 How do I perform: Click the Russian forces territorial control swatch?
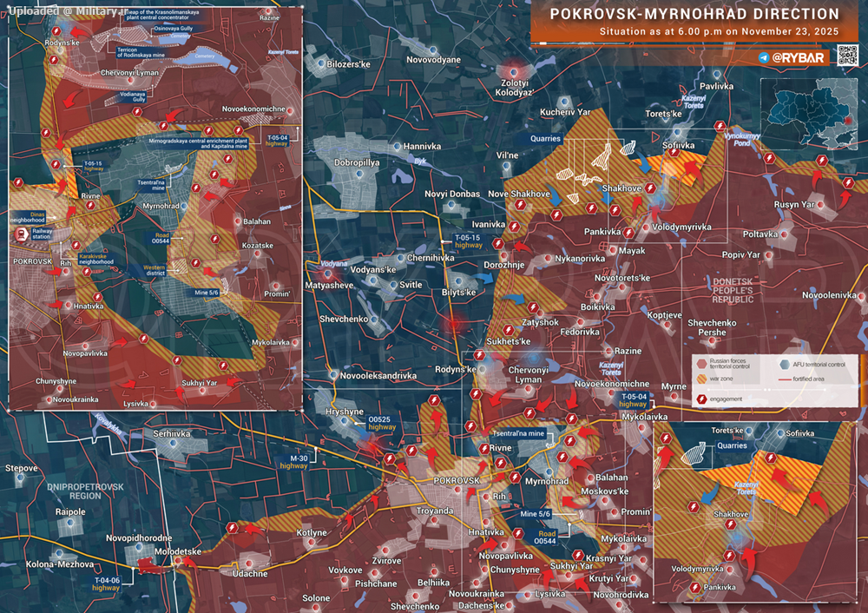[x=703, y=359]
